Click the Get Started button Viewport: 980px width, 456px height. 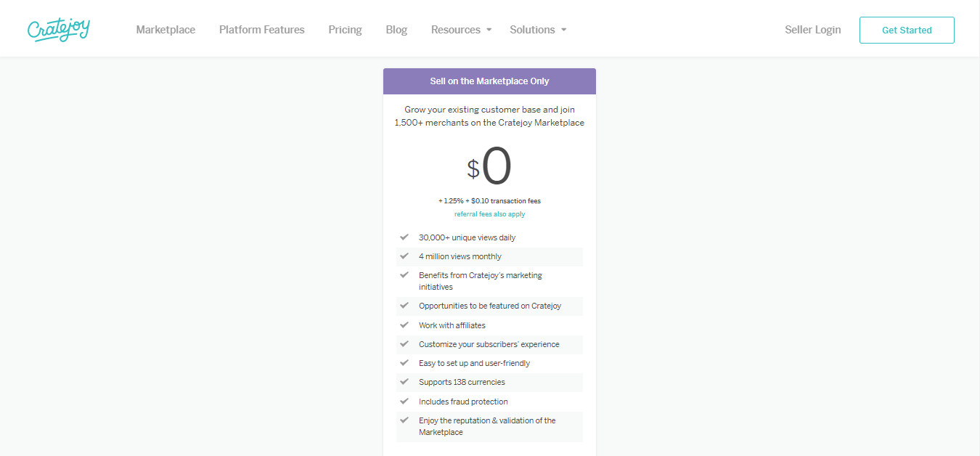click(907, 30)
